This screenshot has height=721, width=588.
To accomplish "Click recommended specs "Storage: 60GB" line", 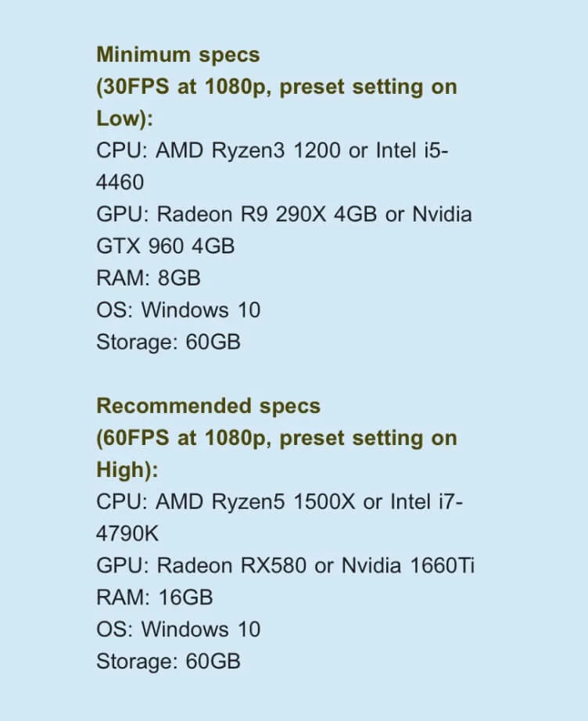I will tap(168, 662).
